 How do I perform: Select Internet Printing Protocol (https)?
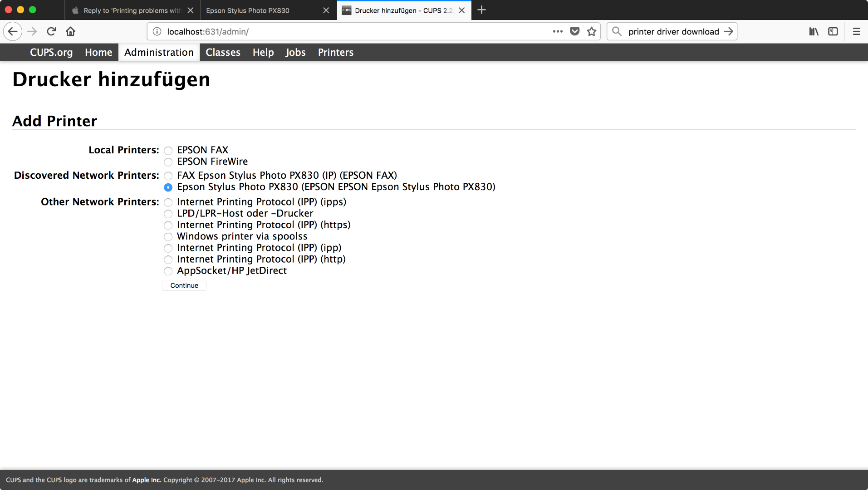click(168, 225)
